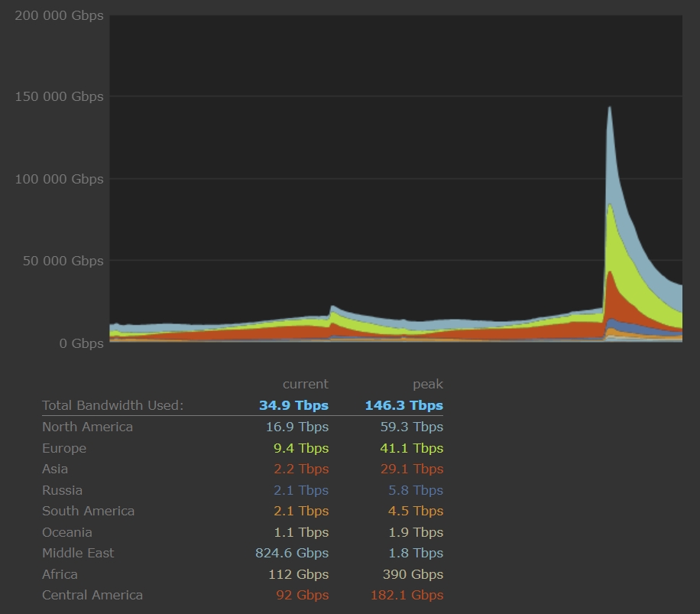Click the 824.6 Gbps Middle East value
The image size is (700, 614).
tap(292, 553)
